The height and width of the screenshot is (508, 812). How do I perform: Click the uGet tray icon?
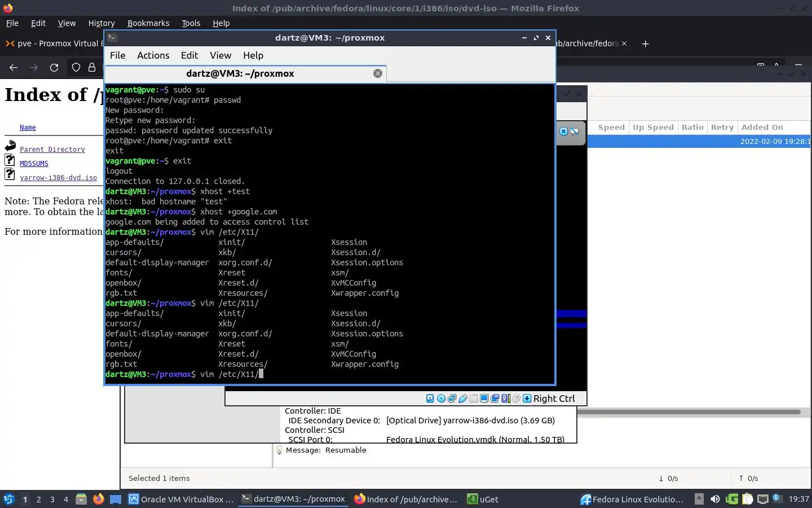(732, 499)
